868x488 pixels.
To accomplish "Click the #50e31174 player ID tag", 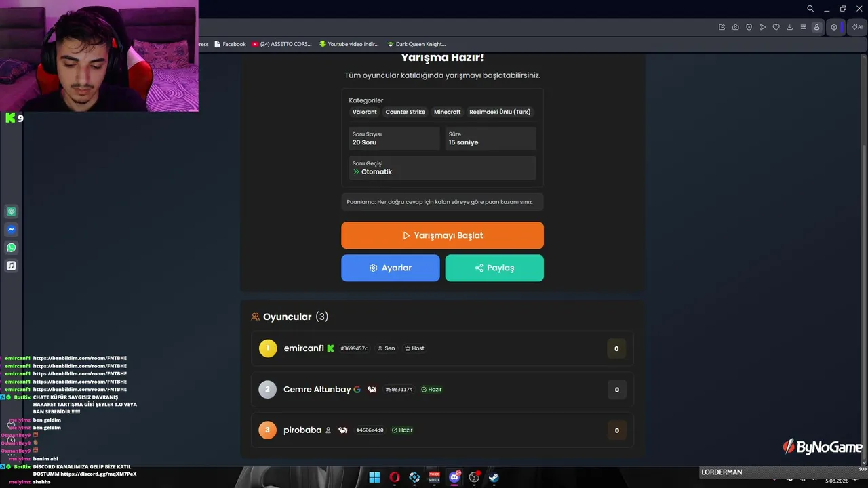I will point(399,390).
